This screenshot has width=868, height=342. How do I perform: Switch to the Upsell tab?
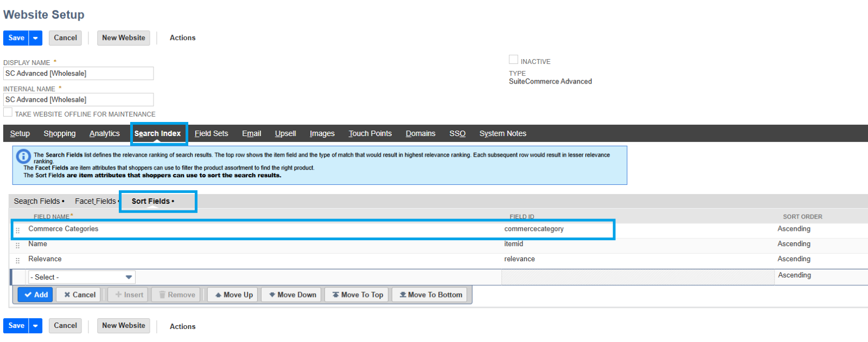[x=285, y=133]
